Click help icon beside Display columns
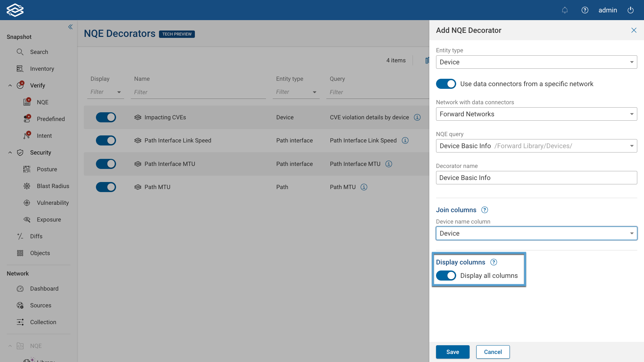Screen dimensions: 644x362 pyautogui.click(x=494, y=262)
